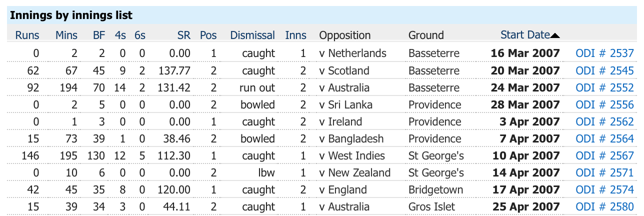Open scorecard link ODI # 2556
Viewport: 644px width, 216px height.
click(605, 104)
